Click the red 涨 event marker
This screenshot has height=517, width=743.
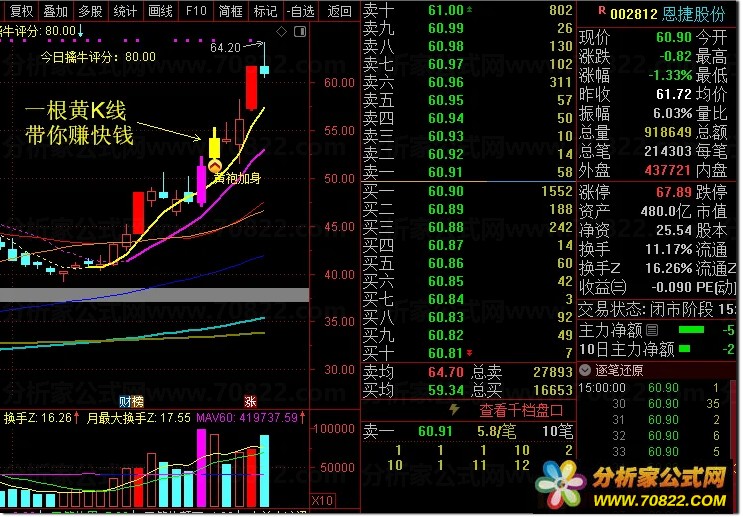point(250,402)
